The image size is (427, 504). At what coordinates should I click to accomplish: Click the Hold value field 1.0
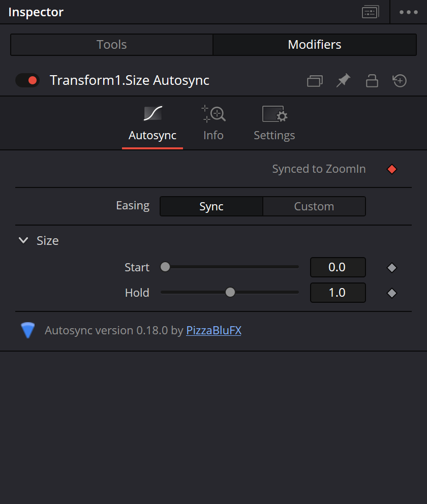click(x=338, y=293)
